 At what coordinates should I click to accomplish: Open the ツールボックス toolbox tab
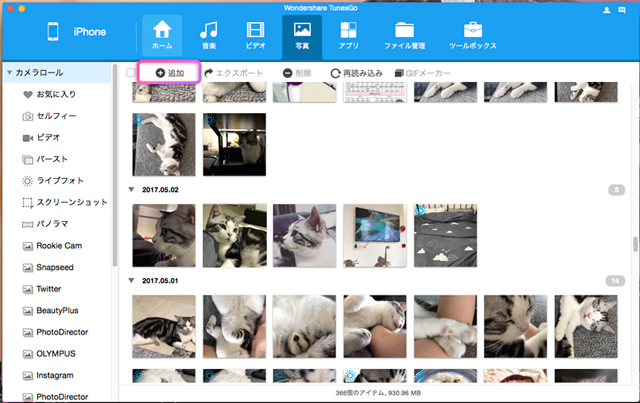point(473,36)
